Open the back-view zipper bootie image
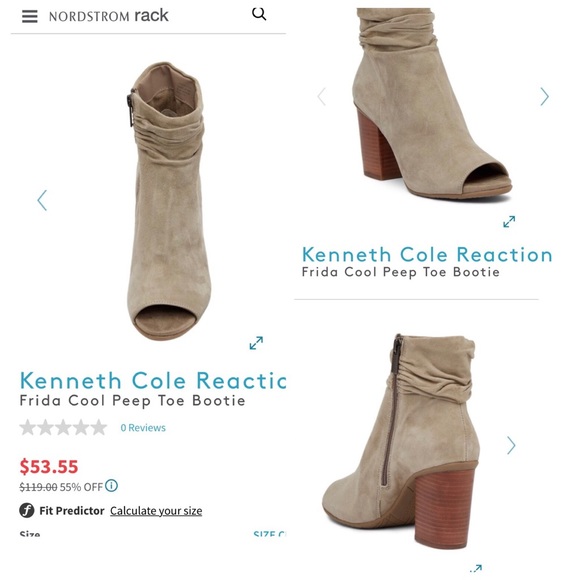The width and height of the screenshot is (580, 580). [x=399, y=440]
